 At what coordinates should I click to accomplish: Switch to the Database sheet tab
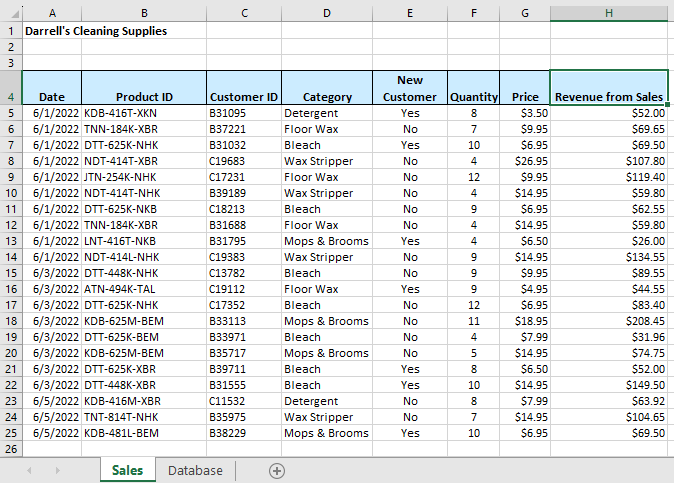195,471
